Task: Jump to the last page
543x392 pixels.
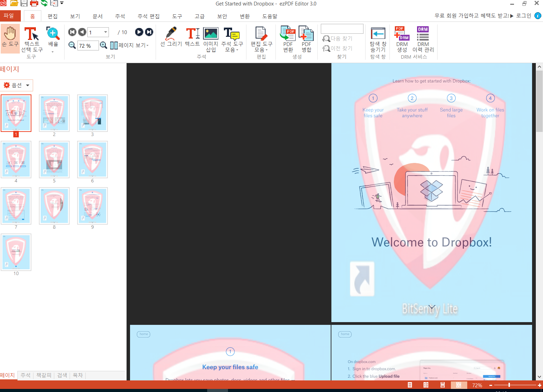Action: coord(149,32)
